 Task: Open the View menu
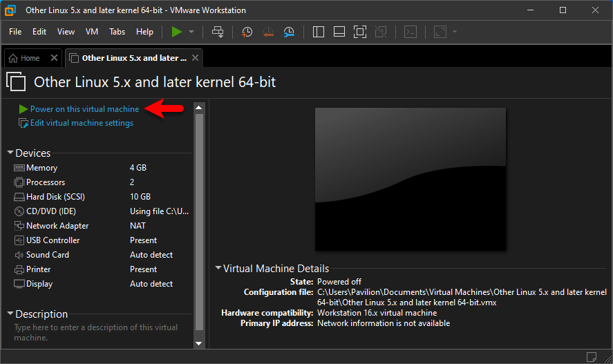pyautogui.click(x=66, y=32)
